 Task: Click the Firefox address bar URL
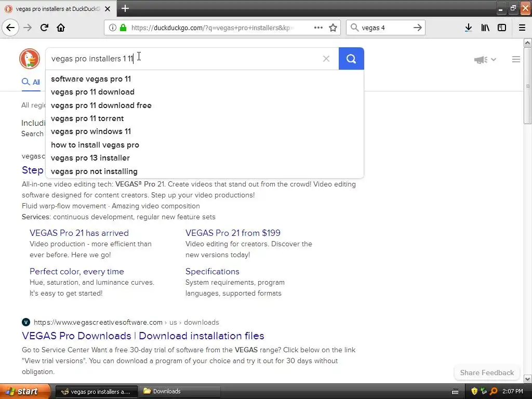pos(212,28)
